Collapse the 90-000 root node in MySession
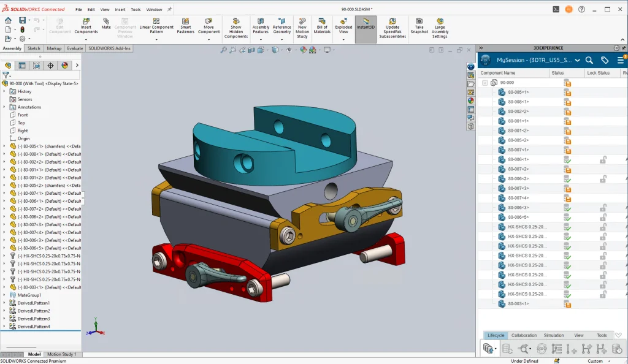Viewport: 628px width, 364px height. point(484,83)
